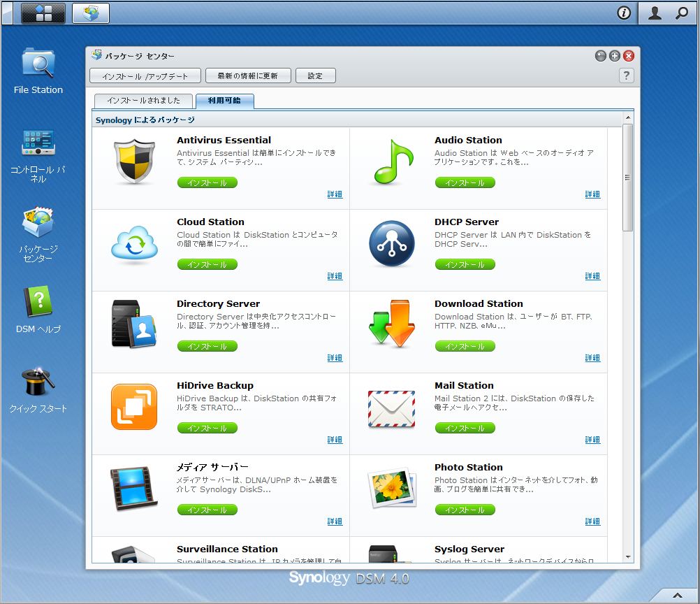The height and width of the screenshot is (604, 700).
Task: Open details link for DHCP Server
Action: coord(593,276)
